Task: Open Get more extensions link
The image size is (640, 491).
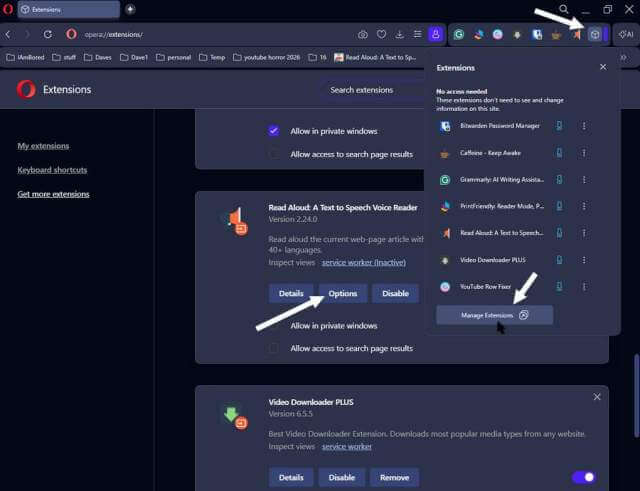Action: click(x=53, y=194)
